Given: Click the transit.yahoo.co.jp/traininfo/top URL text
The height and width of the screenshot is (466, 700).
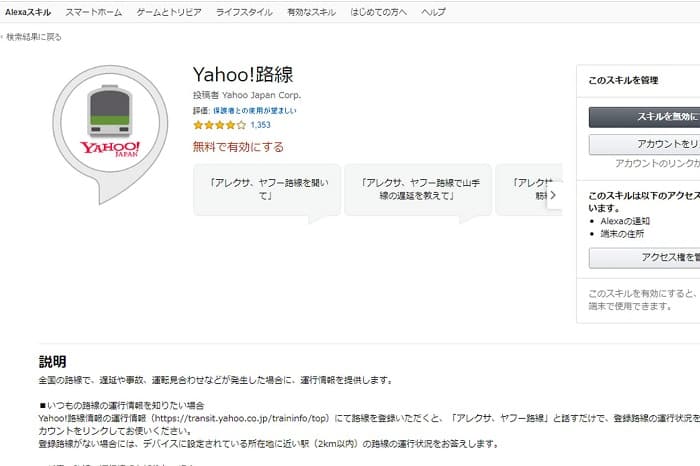Looking at the screenshot, I should point(241,418).
